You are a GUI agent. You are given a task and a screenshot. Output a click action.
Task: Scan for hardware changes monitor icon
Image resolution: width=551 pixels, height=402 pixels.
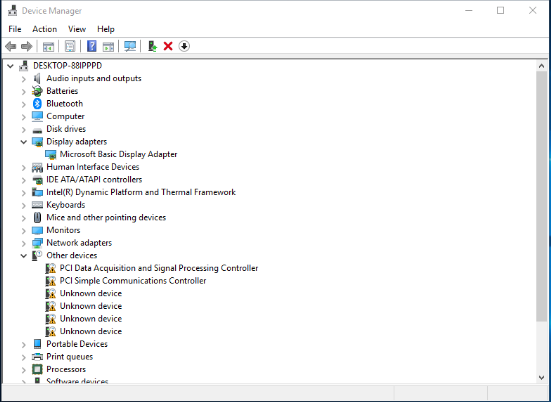point(130,46)
